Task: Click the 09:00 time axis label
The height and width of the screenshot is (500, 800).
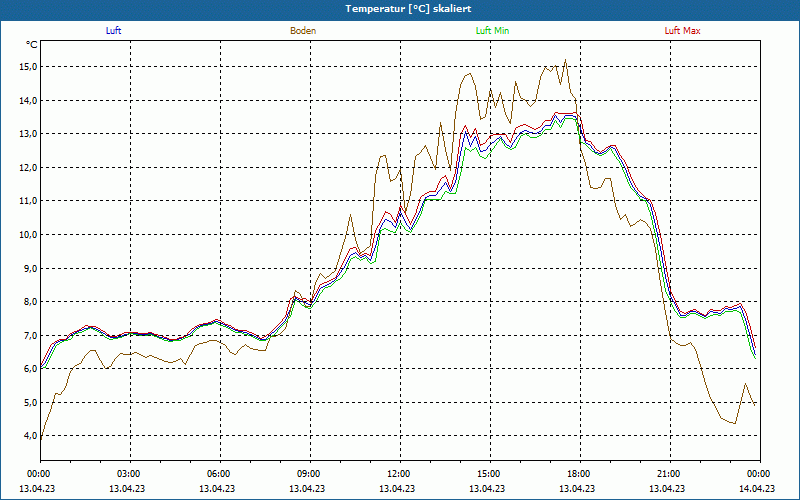Action: click(307, 474)
